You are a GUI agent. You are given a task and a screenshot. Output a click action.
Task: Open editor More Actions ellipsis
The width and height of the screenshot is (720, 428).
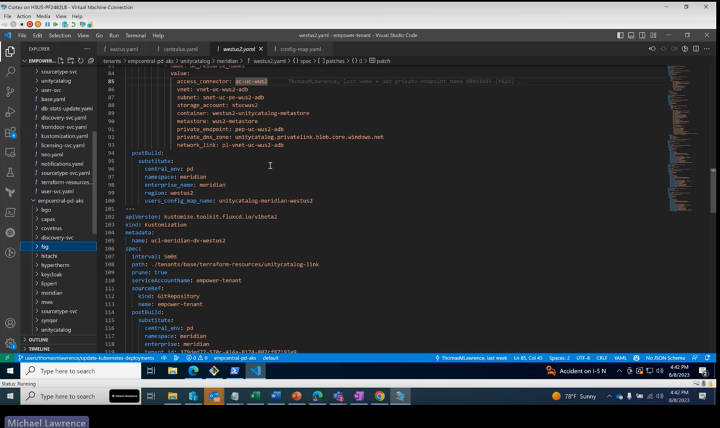click(707, 49)
